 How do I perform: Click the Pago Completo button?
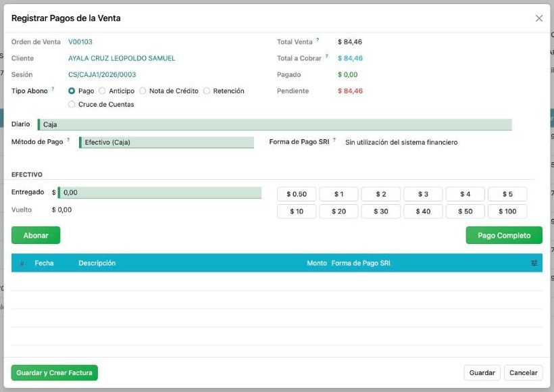pyautogui.click(x=504, y=235)
